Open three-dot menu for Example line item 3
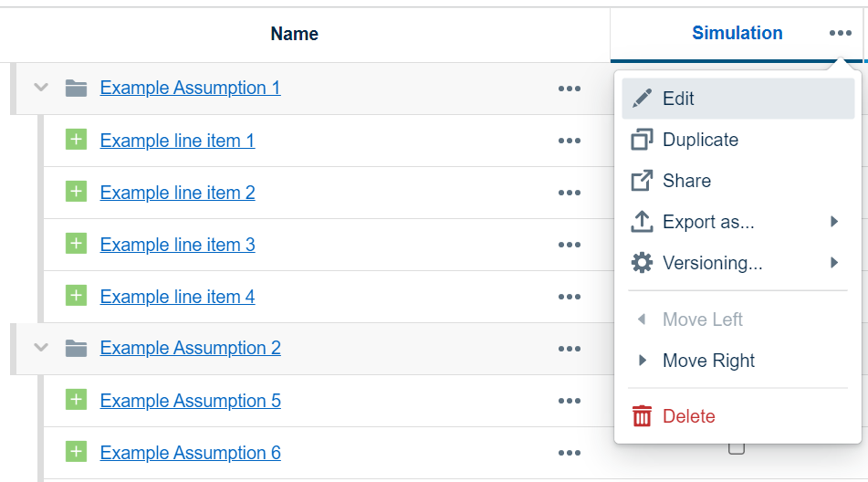 [570, 245]
